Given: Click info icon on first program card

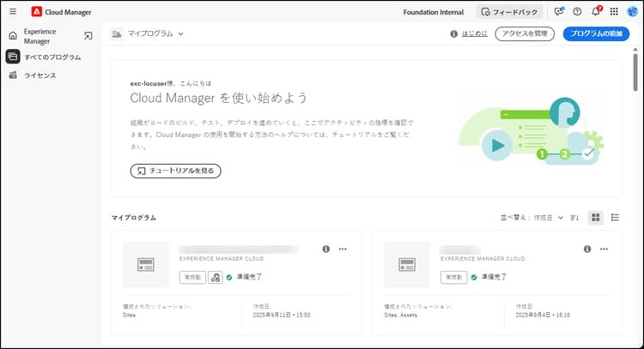Looking at the screenshot, I should [x=326, y=249].
